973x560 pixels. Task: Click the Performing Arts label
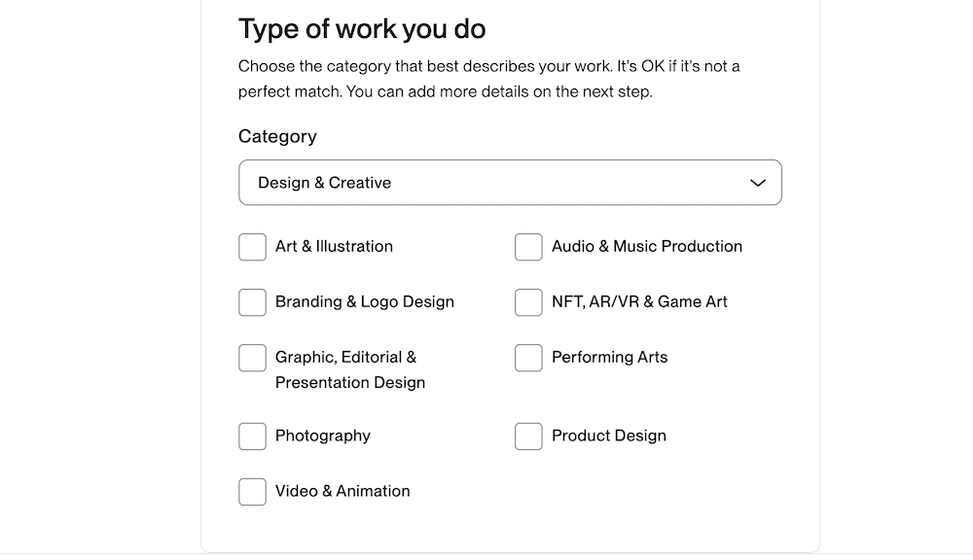click(609, 358)
